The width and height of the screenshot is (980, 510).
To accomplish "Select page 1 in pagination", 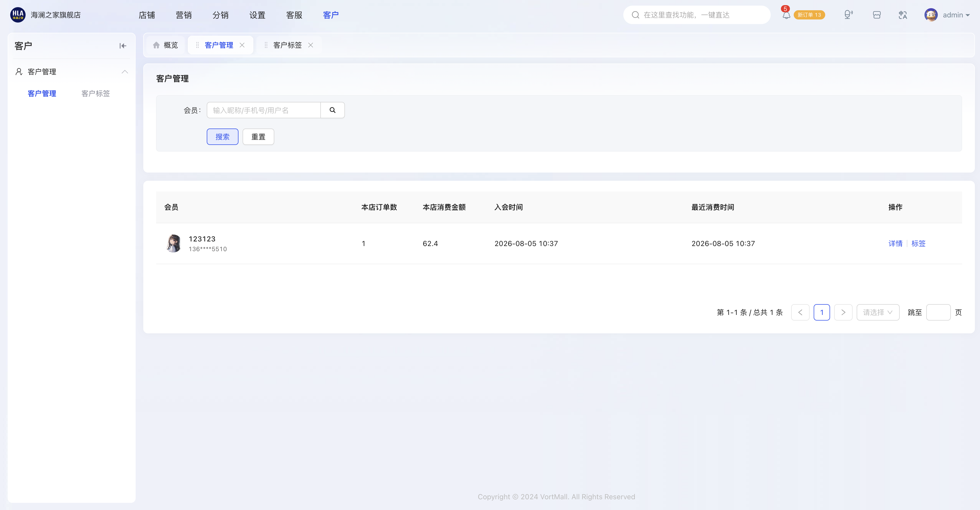I will pyautogui.click(x=822, y=312).
